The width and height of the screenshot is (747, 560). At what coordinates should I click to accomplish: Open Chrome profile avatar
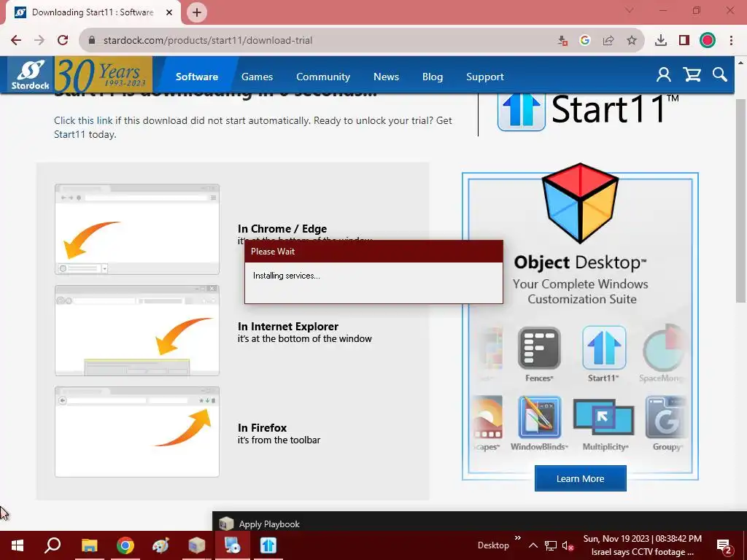(708, 41)
